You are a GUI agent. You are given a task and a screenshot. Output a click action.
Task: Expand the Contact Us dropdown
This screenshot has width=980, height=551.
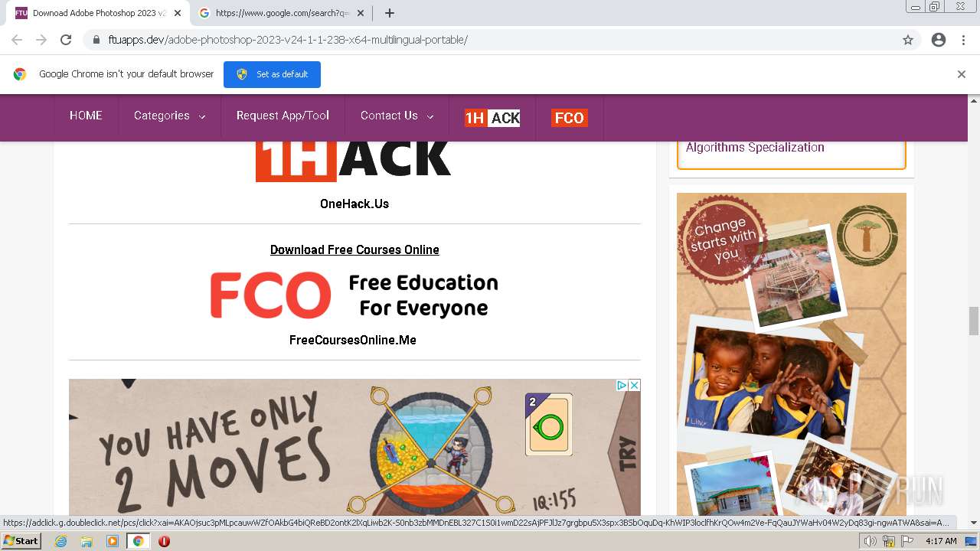pos(397,116)
